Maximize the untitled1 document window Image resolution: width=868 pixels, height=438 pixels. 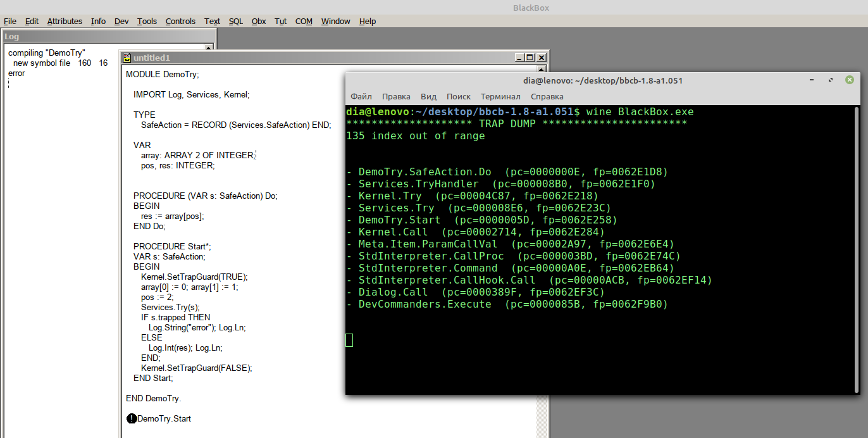coord(530,57)
